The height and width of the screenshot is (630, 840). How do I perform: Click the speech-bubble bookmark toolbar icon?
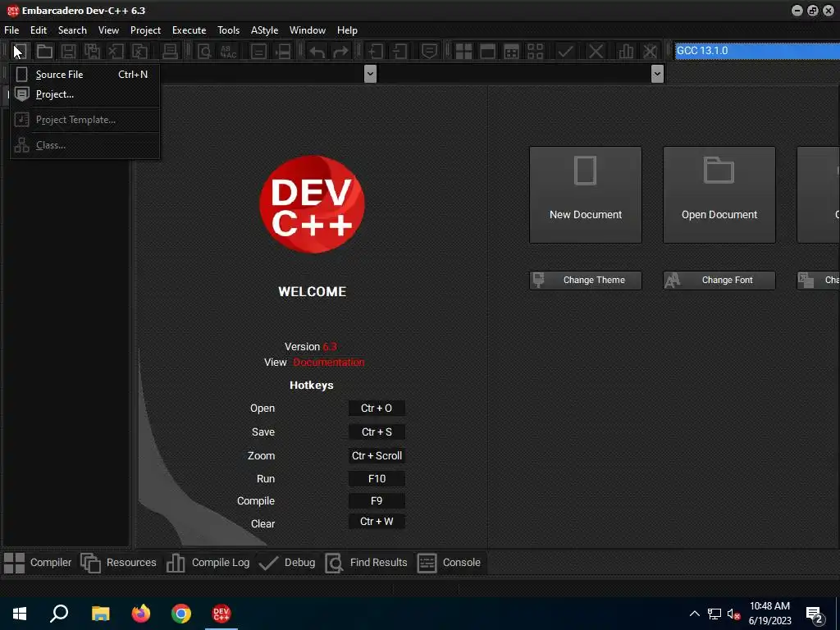(x=429, y=52)
